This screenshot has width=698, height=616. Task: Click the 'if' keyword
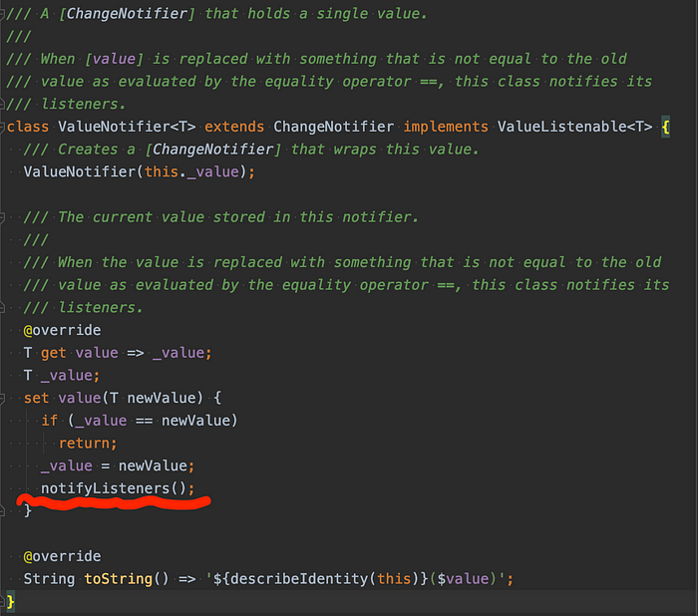(x=49, y=421)
